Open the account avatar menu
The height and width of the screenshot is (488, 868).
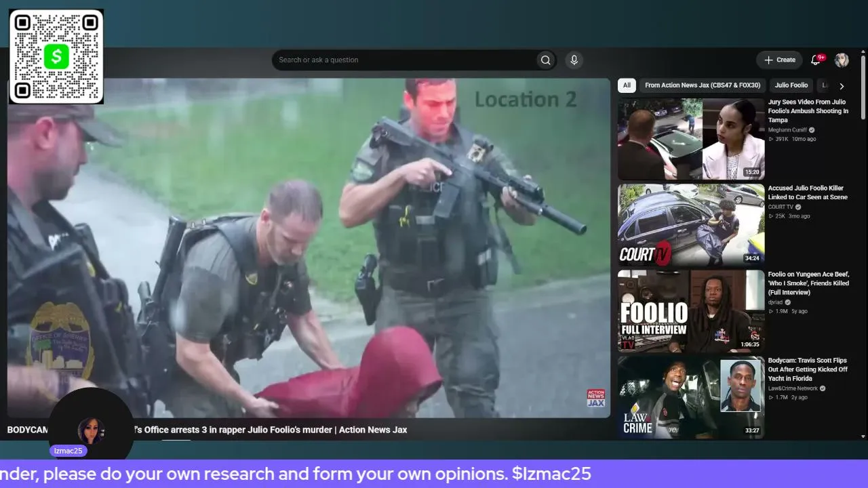coord(842,60)
